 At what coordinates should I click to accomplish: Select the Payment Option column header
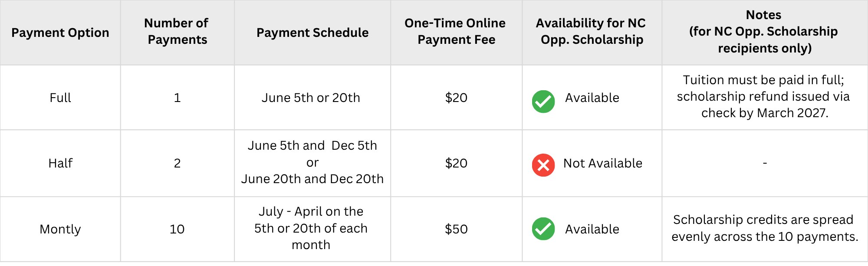click(60, 33)
